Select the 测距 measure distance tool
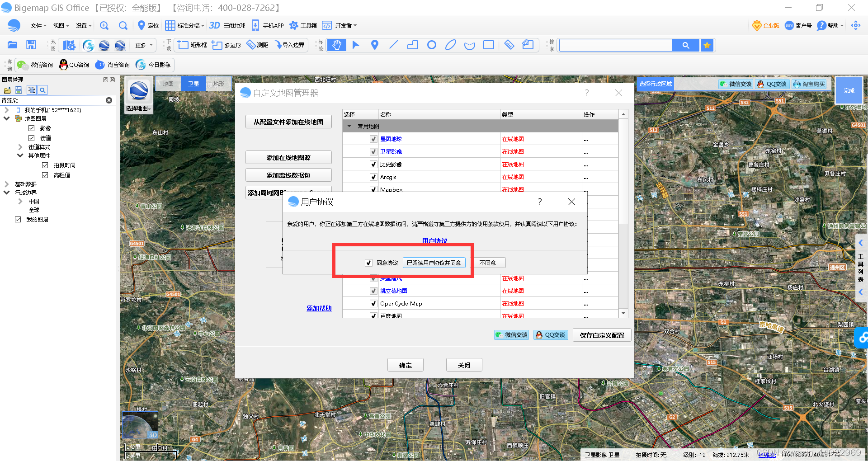The height and width of the screenshot is (461, 868). (x=257, y=45)
